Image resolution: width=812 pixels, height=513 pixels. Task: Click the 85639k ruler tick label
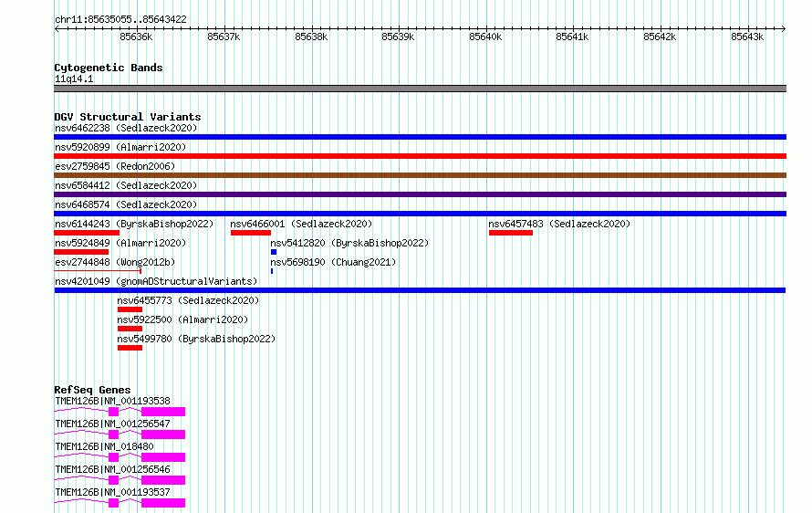398,37
